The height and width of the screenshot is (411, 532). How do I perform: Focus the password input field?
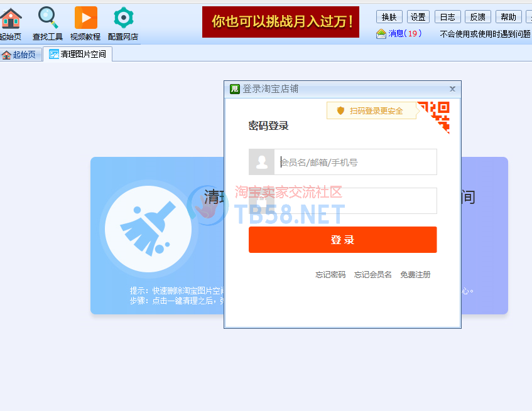356,201
